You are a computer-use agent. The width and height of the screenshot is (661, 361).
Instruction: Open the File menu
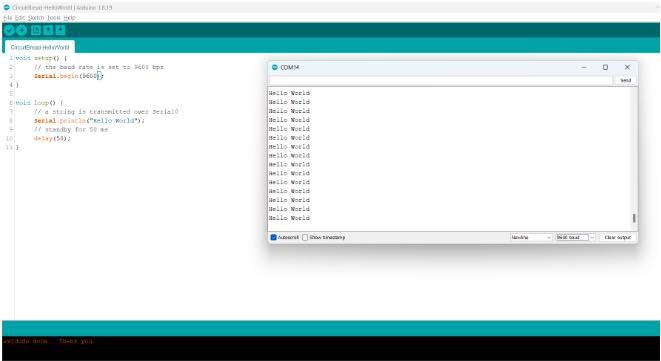pyautogui.click(x=8, y=18)
